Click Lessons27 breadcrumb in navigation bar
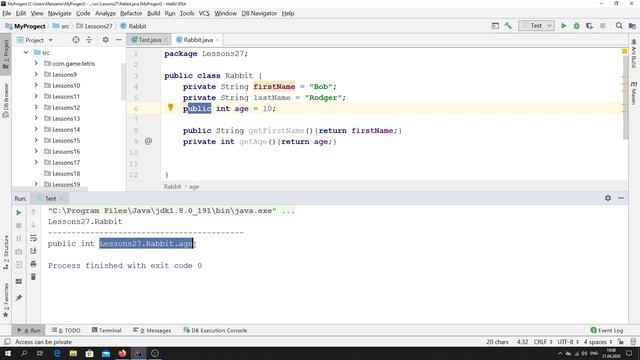640x360 pixels. pyautogui.click(x=95, y=26)
